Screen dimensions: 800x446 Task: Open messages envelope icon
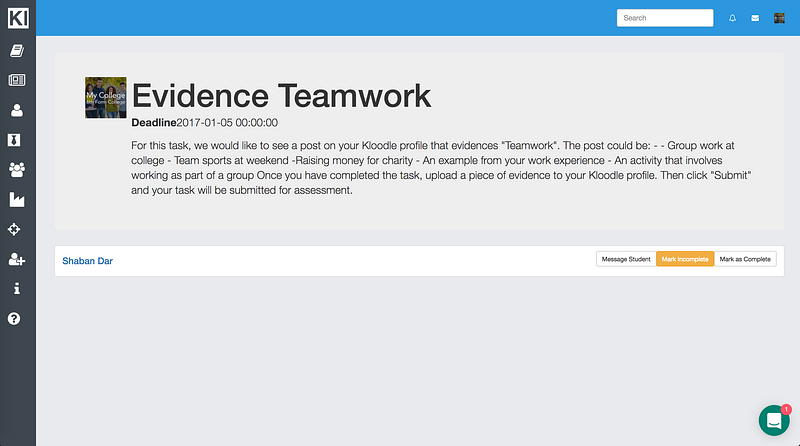[x=755, y=18]
